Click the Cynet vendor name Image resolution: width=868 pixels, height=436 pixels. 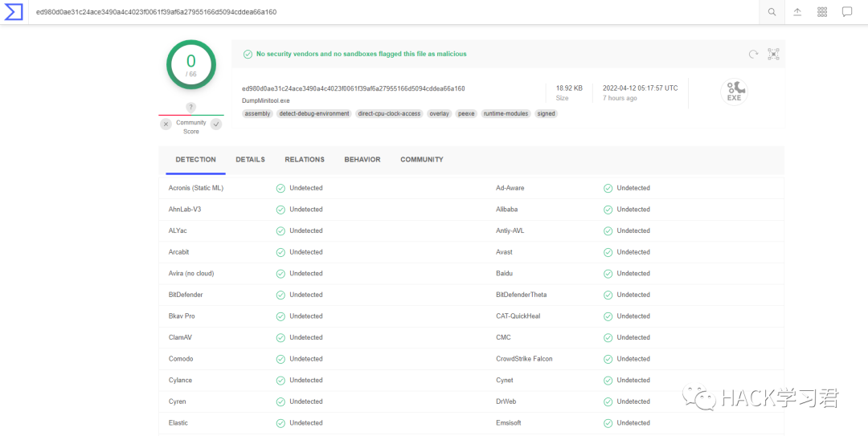504,380
